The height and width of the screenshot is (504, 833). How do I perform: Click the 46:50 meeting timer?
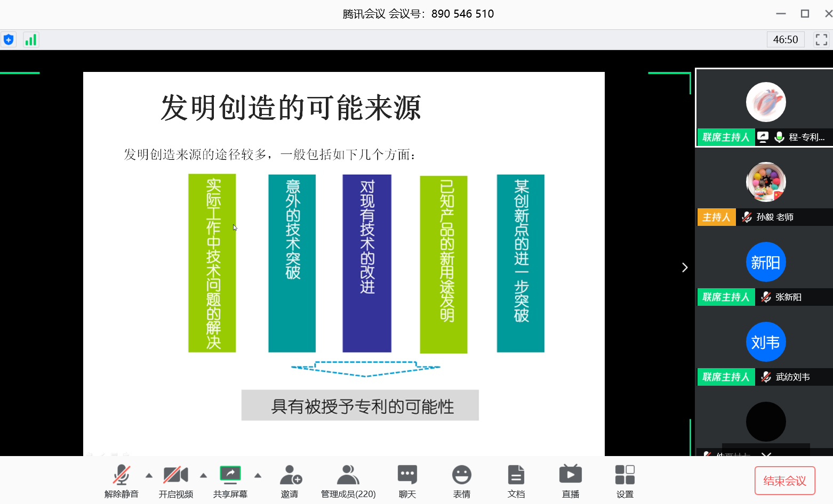[x=785, y=39]
